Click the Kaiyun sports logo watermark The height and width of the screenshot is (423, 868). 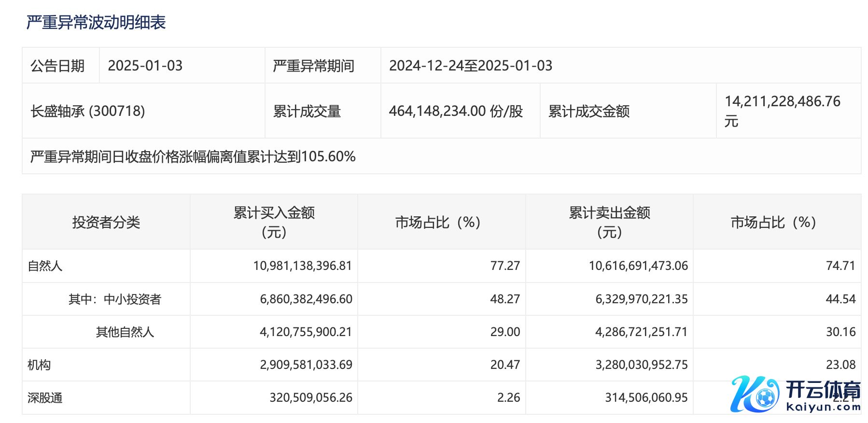pos(796,395)
